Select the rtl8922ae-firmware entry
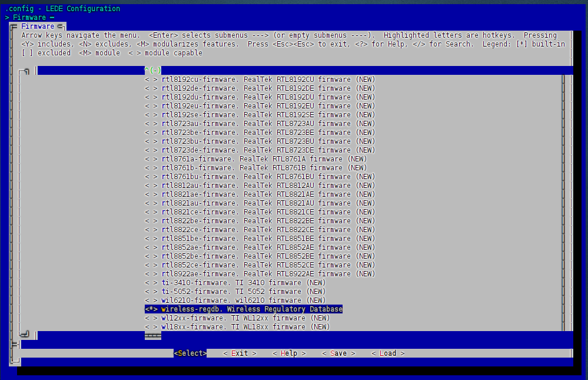Screen dimensions: 588x380 (x=260, y=274)
